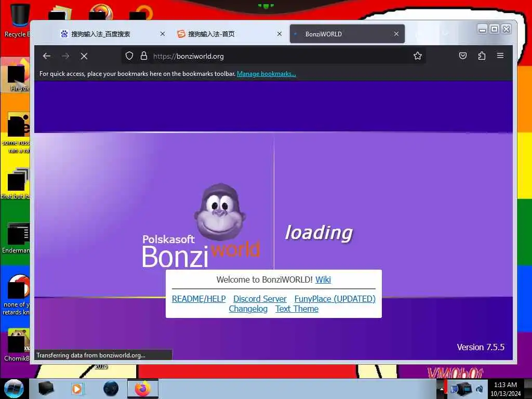Open the Changelog link
Viewport: 532px width, 399px height.
pos(248,309)
